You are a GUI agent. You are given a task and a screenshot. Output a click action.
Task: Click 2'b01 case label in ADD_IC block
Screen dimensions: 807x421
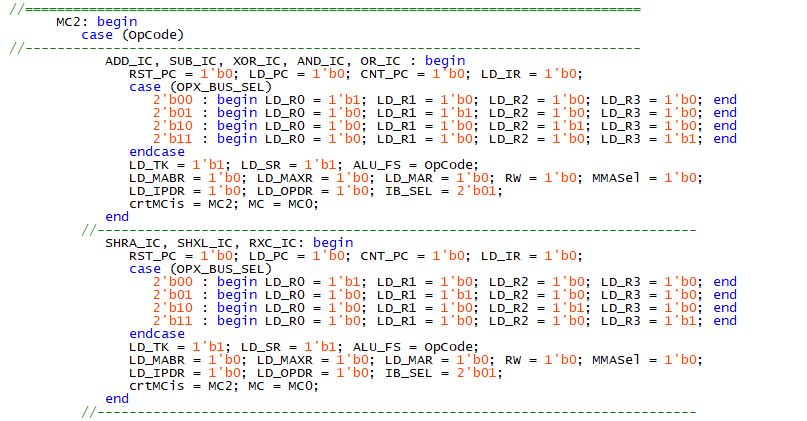point(173,113)
